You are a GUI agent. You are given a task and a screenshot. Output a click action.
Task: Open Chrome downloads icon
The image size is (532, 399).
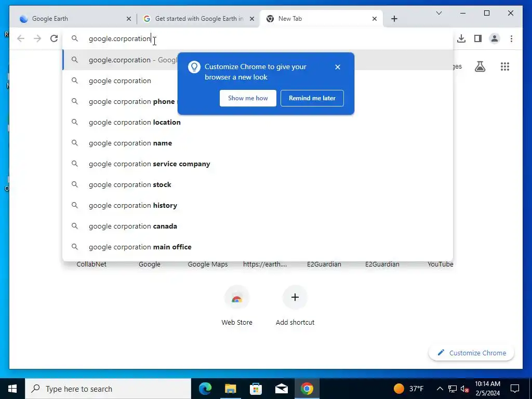click(461, 38)
